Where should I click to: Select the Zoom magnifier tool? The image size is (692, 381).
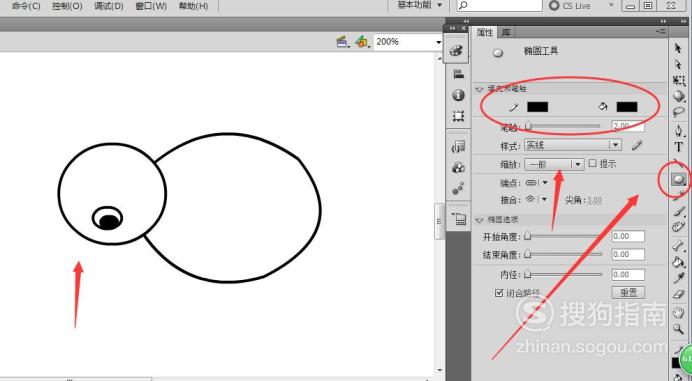[x=678, y=328]
